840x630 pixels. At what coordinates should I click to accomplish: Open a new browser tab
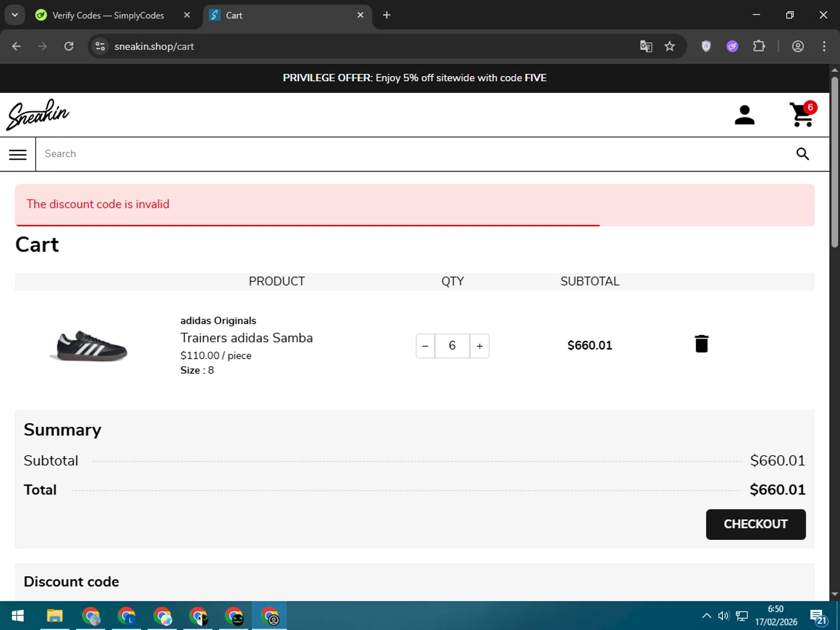(x=386, y=15)
